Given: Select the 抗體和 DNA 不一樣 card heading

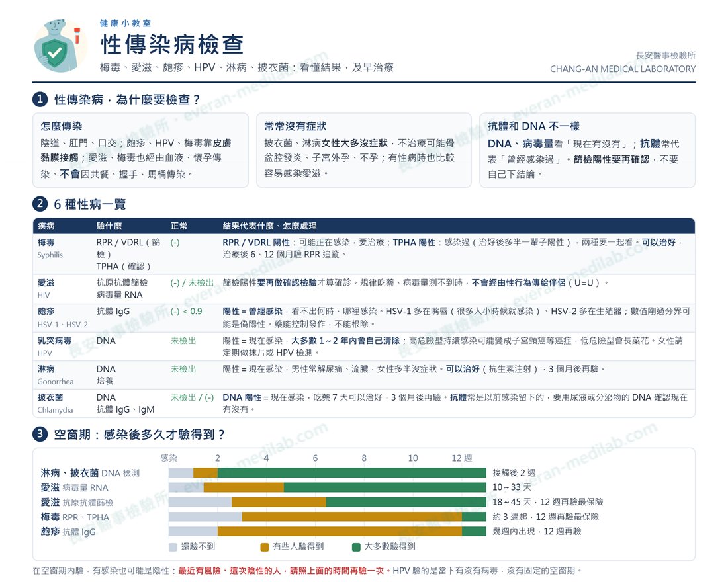Looking at the screenshot, I should [533, 126].
